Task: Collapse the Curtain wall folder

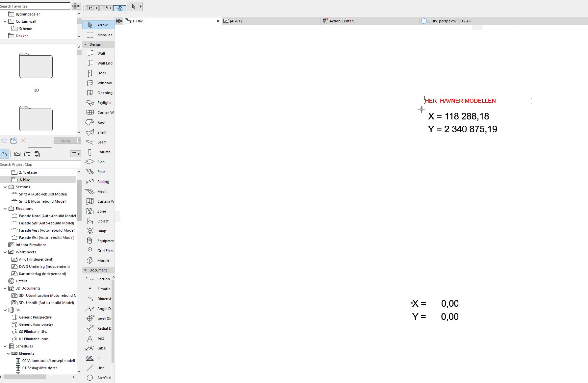Action: (x=5, y=21)
